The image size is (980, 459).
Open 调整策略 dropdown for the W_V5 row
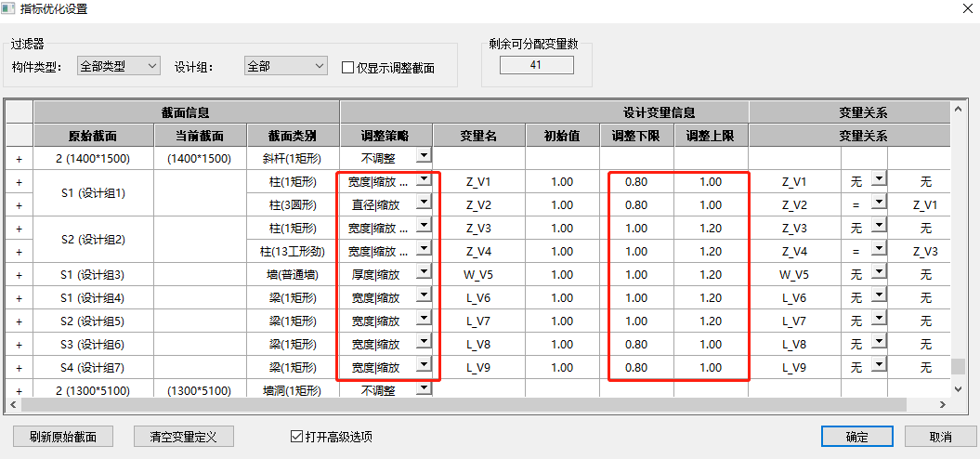click(424, 274)
